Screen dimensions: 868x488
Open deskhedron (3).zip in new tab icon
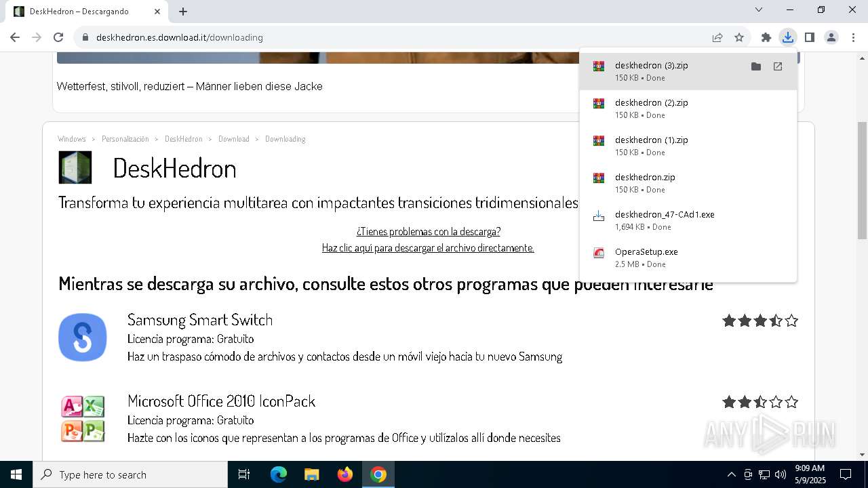coord(778,66)
